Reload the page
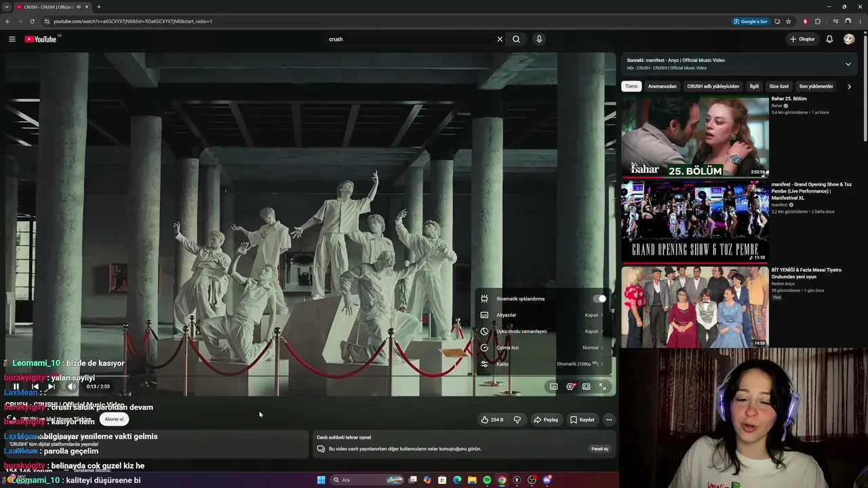This screenshot has width=868, height=488. pyautogui.click(x=33, y=21)
